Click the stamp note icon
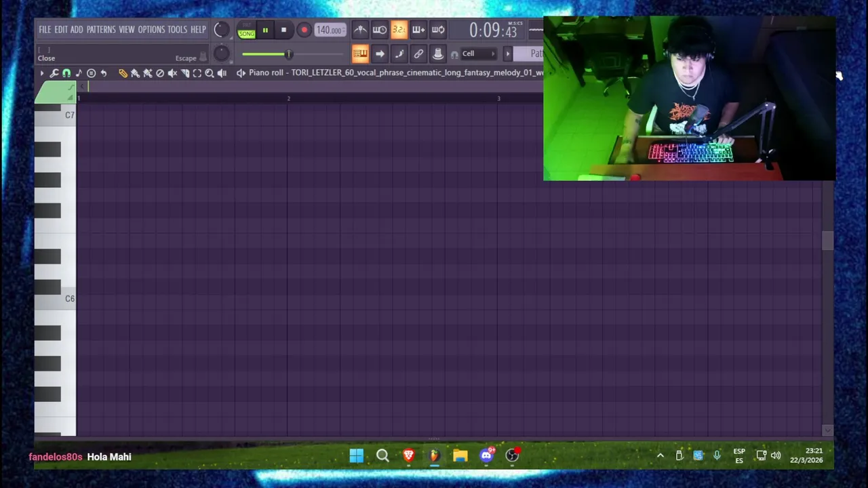The height and width of the screenshot is (488, 868). [x=79, y=73]
